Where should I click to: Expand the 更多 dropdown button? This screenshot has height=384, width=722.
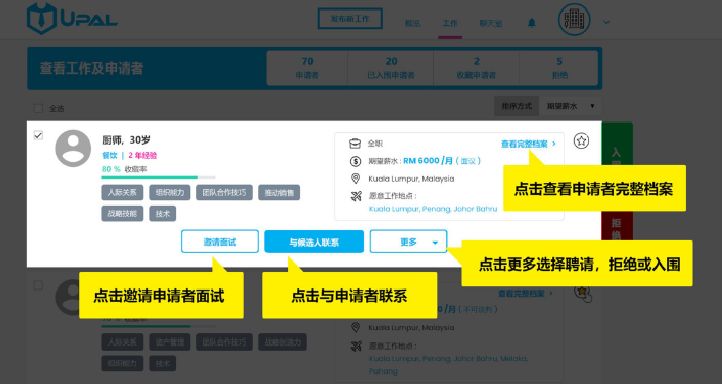(408, 242)
